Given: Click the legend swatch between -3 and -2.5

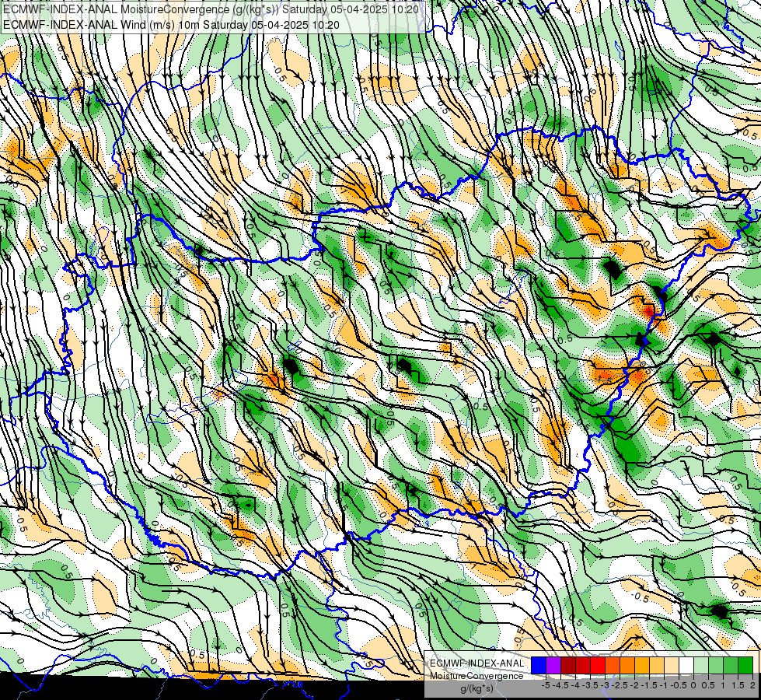Looking at the screenshot, I should [x=613, y=665].
